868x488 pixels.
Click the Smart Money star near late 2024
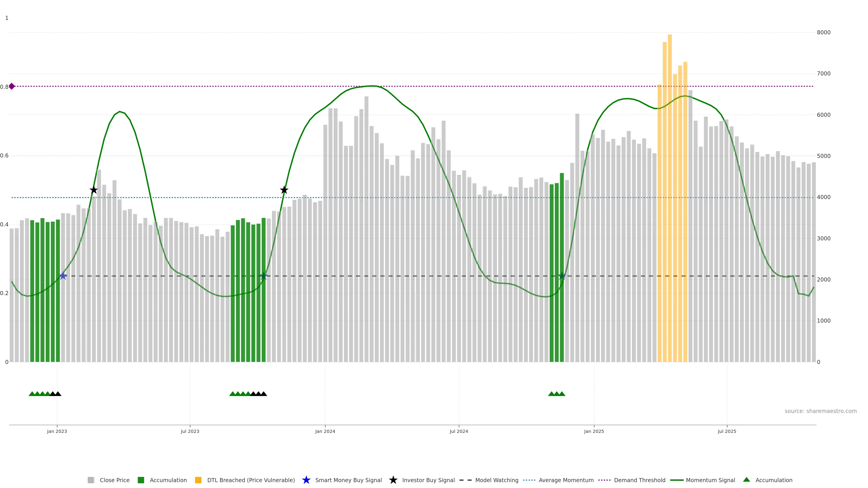pos(562,276)
